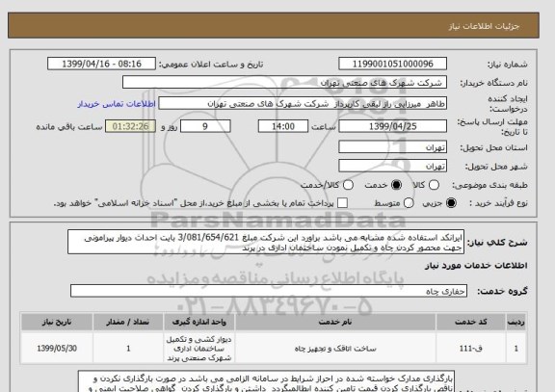Click the general need description text box
The image size is (555, 392).
[x=266, y=243]
